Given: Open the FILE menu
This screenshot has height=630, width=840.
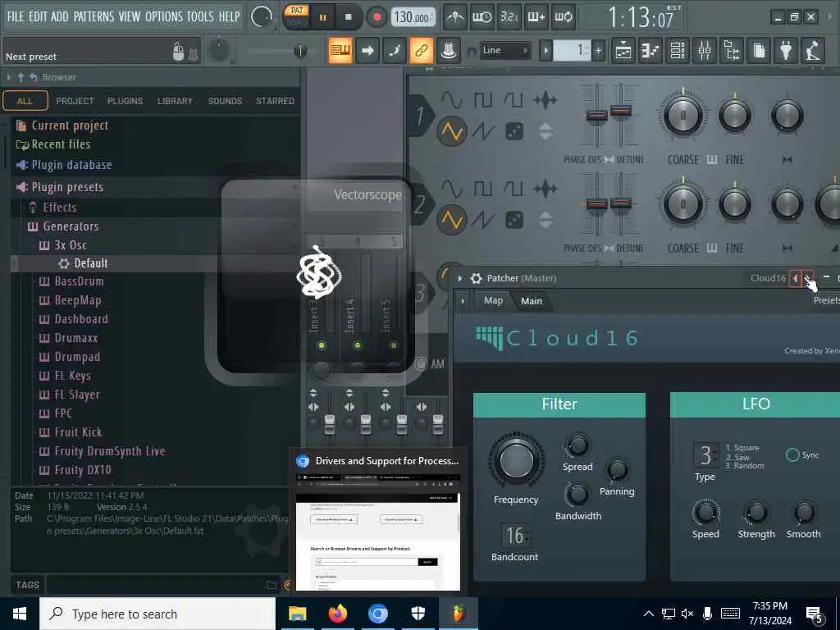Looking at the screenshot, I should 16,16.
